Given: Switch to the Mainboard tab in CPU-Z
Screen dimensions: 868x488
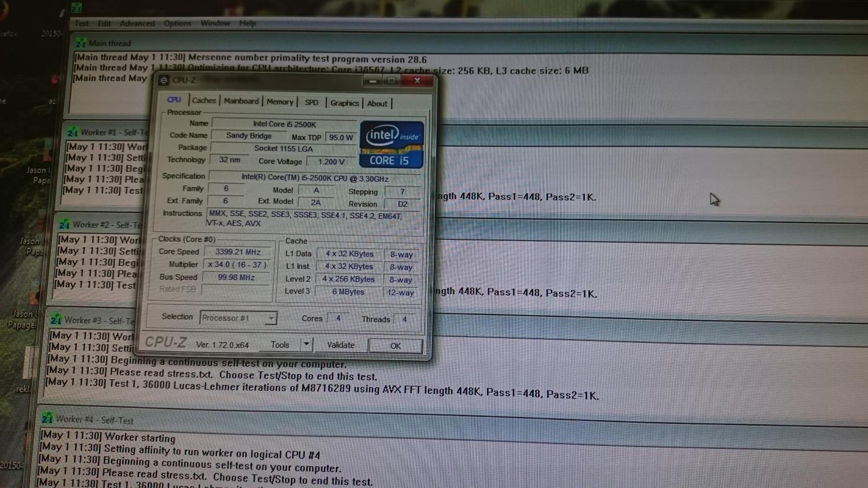Looking at the screenshot, I should tap(241, 101).
